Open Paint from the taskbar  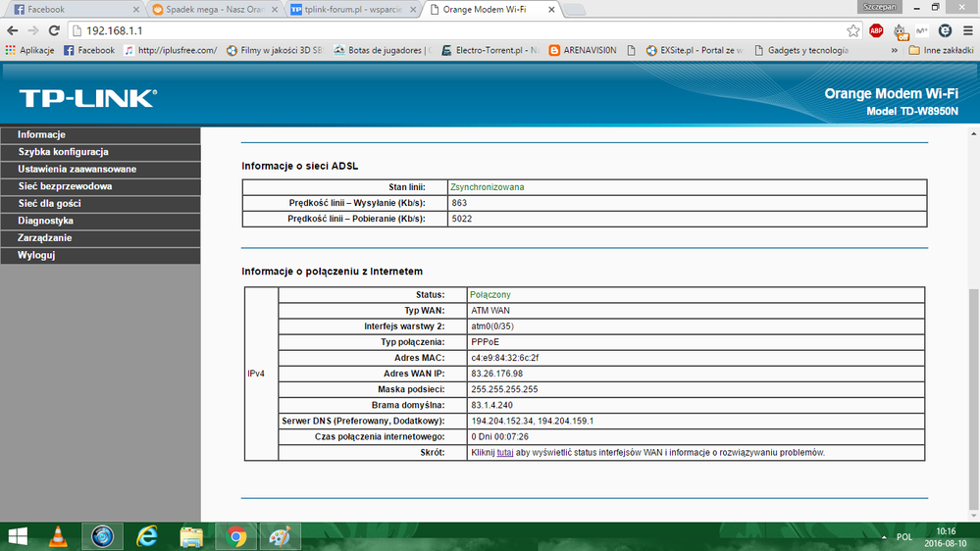(280, 536)
